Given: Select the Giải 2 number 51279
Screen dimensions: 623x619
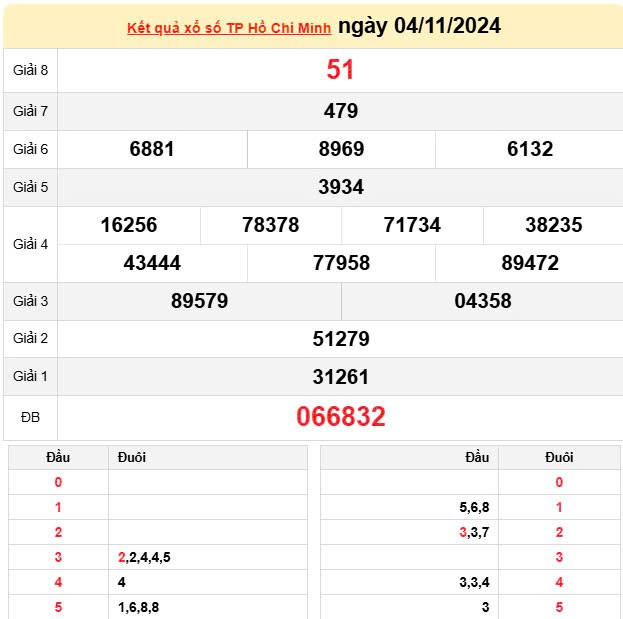Looking at the screenshot, I should point(340,339).
